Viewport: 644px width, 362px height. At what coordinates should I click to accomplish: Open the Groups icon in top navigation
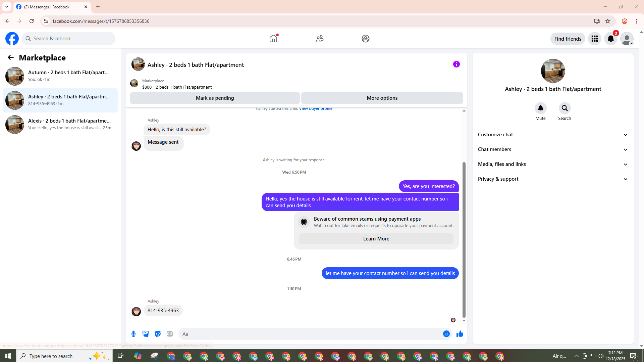(x=366, y=39)
